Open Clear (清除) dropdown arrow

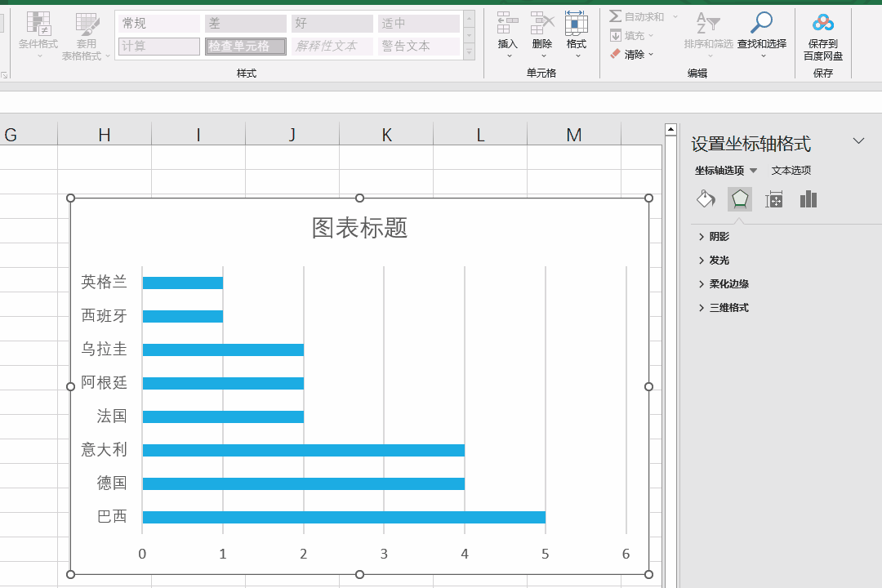point(651,55)
